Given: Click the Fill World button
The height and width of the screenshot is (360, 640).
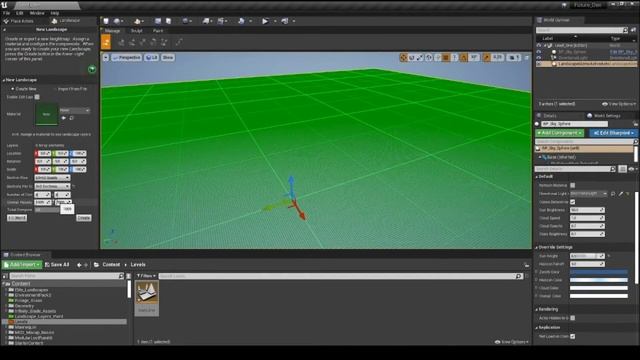Looking at the screenshot, I should 17,218.
